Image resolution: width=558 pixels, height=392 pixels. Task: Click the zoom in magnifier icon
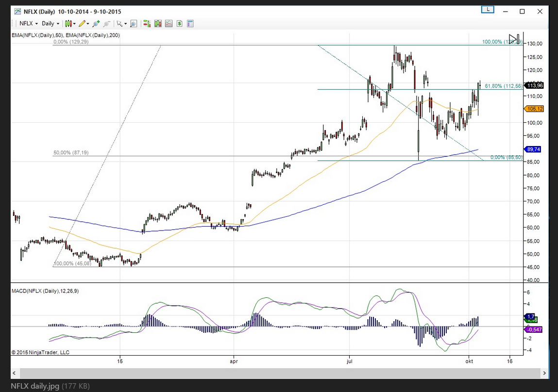(96, 24)
